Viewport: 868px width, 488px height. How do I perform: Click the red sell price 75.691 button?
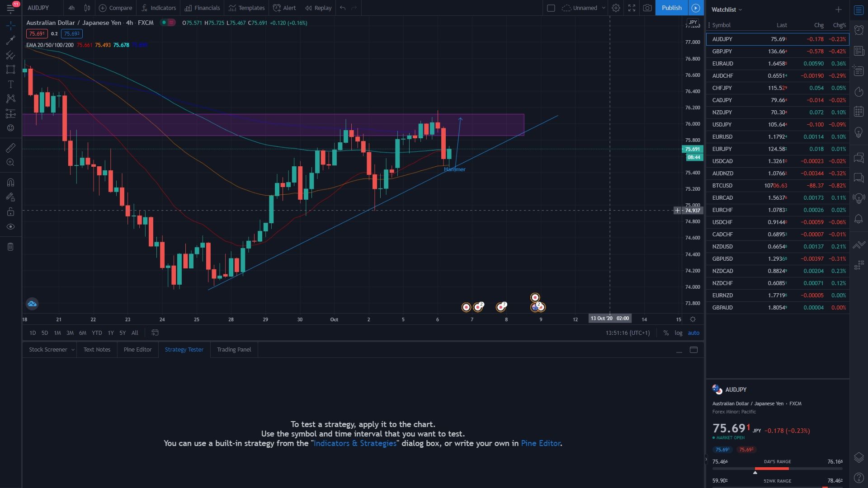[37, 33]
